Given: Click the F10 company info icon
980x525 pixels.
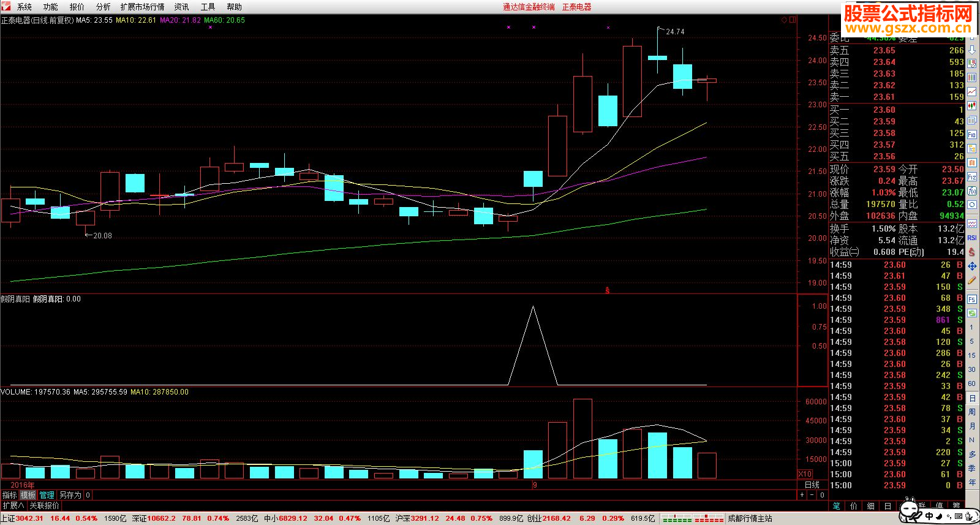Looking at the screenshot, I should 972,134.
